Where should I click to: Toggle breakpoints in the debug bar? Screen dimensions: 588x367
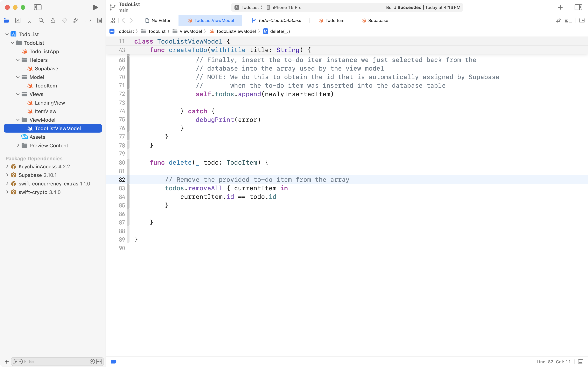pyautogui.click(x=113, y=361)
